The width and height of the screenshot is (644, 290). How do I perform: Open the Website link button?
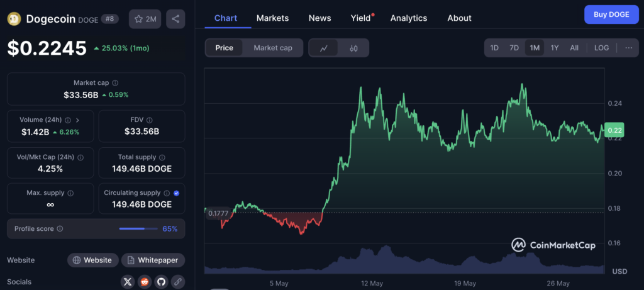(93, 260)
